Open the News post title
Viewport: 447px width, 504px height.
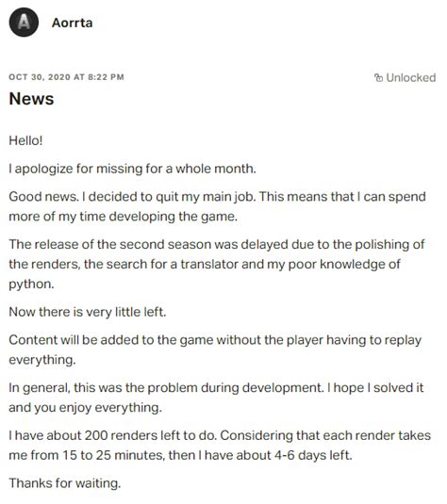point(31,98)
